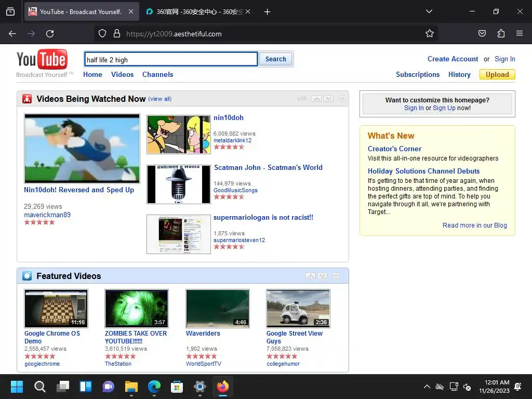Switch to YouTube - Broadcast Yourself tab
The image size is (532, 399).
point(82,12)
